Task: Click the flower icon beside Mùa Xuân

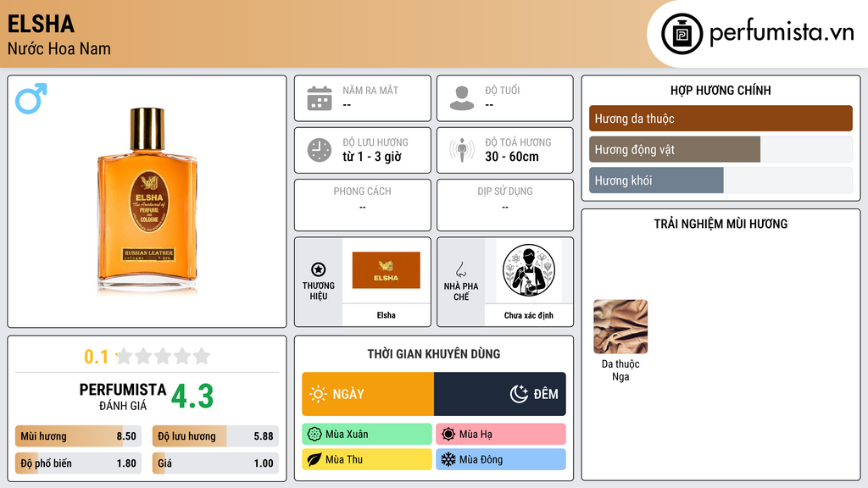Action: tap(314, 435)
